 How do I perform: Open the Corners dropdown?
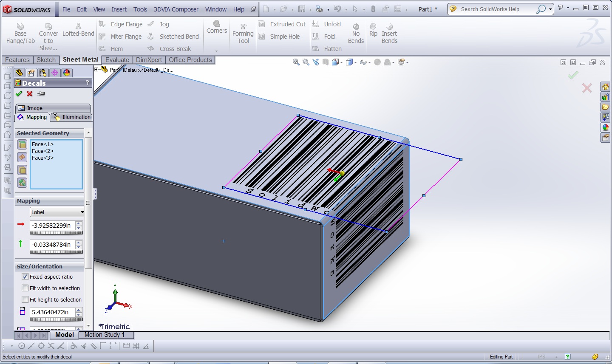pyautogui.click(x=217, y=51)
